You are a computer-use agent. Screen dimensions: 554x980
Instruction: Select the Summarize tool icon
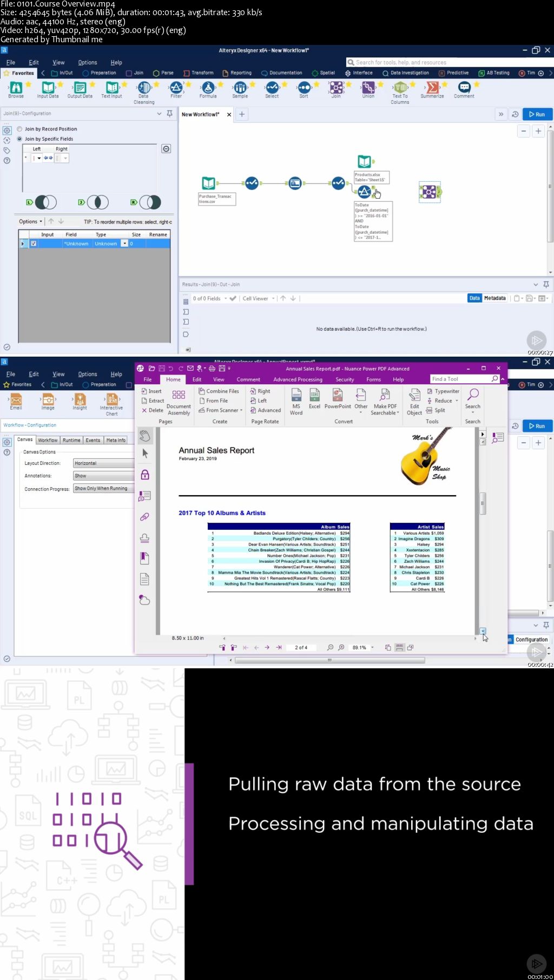click(x=432, y=87)
